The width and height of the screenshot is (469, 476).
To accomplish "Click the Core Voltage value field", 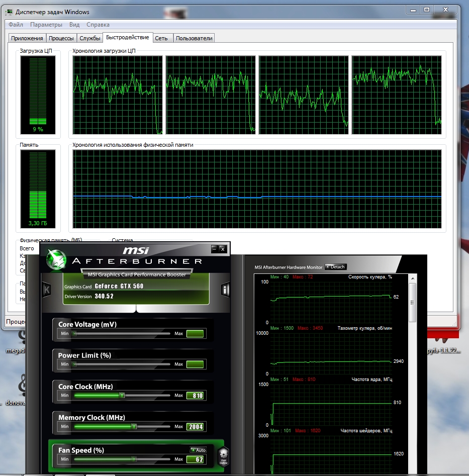I will coord(195,334).
